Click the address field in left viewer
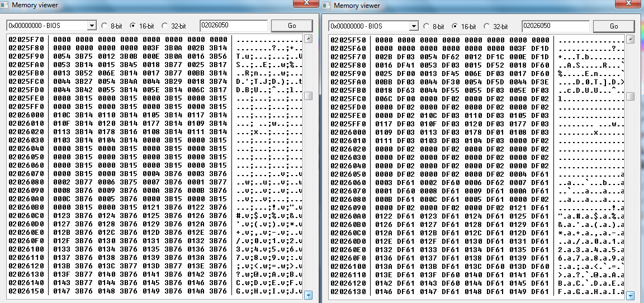 pyautogui.click(x=233, y=26)
